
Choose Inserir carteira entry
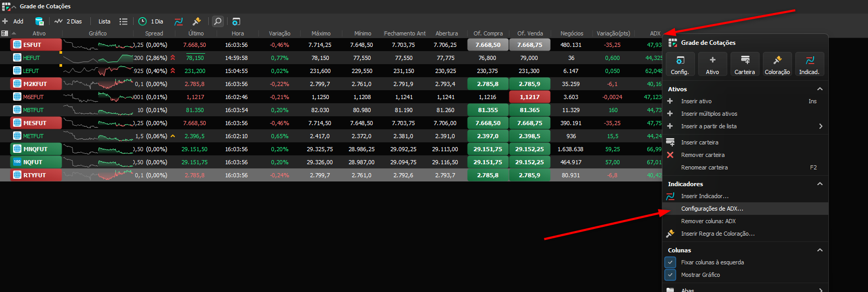[745, 142]
